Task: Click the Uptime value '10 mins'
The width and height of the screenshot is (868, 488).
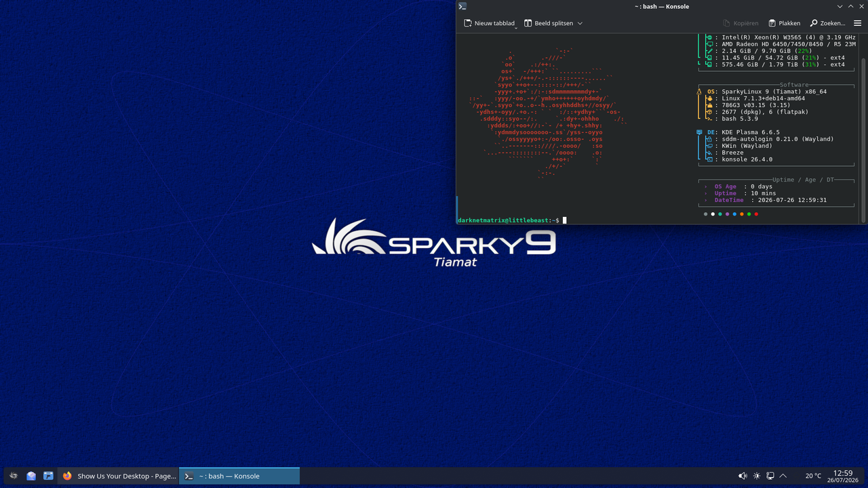Action: coord(764,193)
